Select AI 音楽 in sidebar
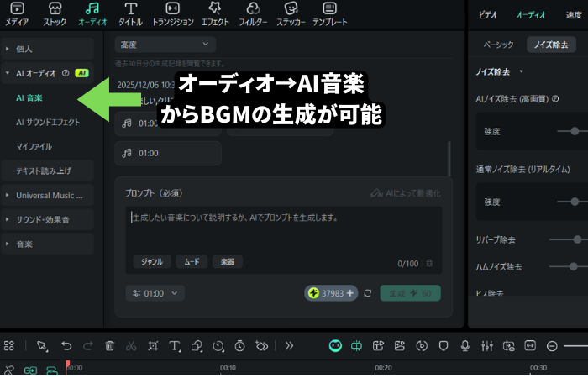Image resolution: width=588 pixels, height=378 pixels. coord(29,98)
